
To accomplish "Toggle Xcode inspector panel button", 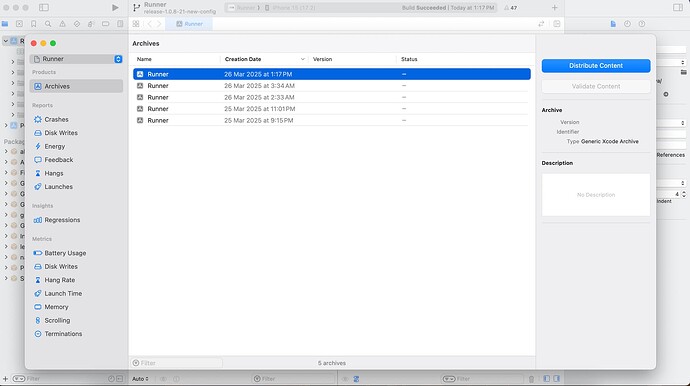I will [678, 7].
